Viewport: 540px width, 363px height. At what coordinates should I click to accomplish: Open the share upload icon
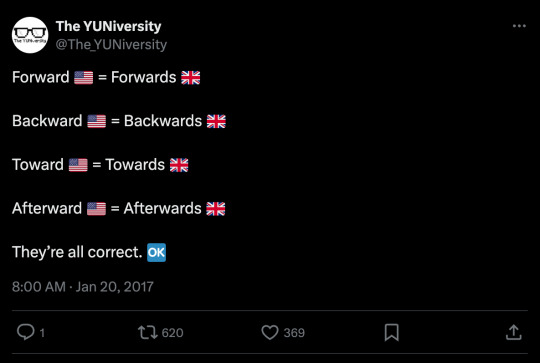click(x=513, y=332)
